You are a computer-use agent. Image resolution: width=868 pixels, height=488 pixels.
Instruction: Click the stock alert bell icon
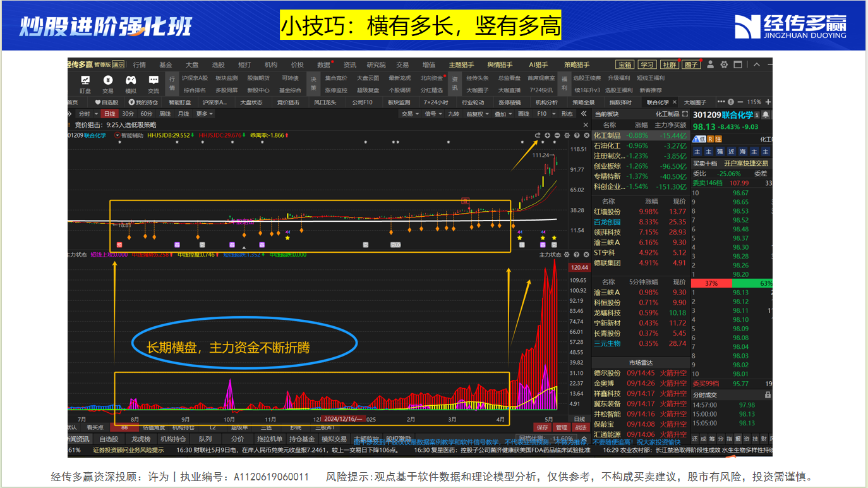click(x=766, y=115)
